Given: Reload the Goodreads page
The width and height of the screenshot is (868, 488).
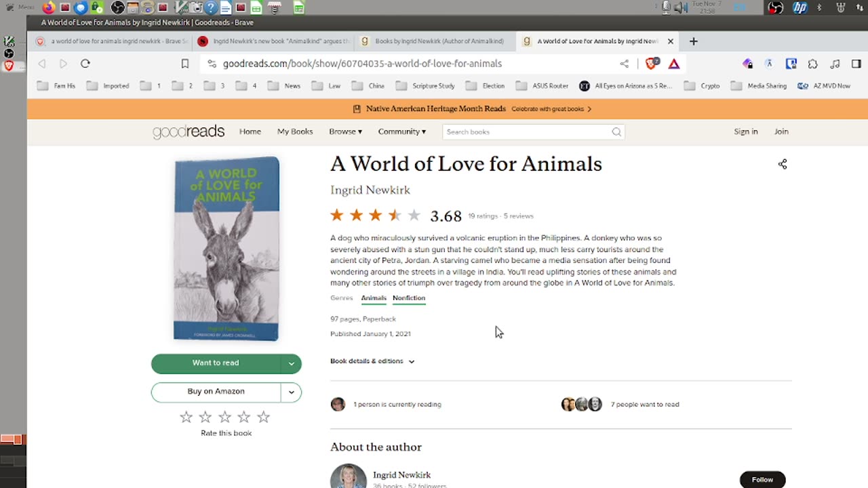Looking at the screenshot, I should point(85,64).
